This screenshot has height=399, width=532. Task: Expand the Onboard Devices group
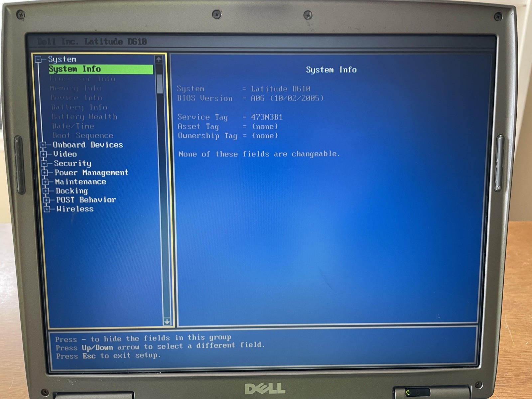click(x=43, y=145)
